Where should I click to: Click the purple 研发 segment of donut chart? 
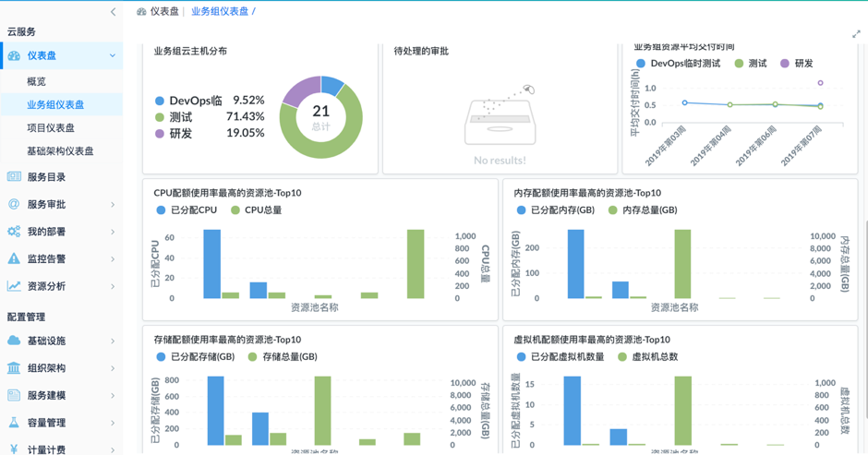300,90
